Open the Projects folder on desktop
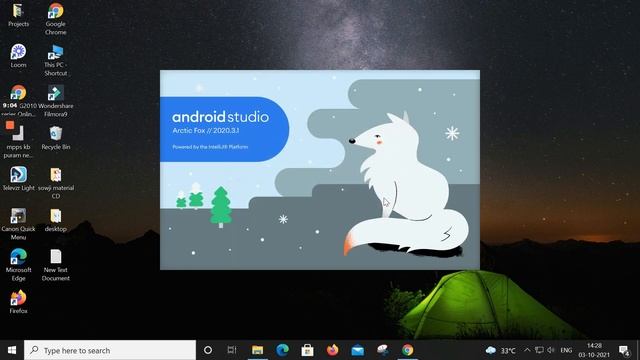This screenshot has width=640, height=360. 18,15
